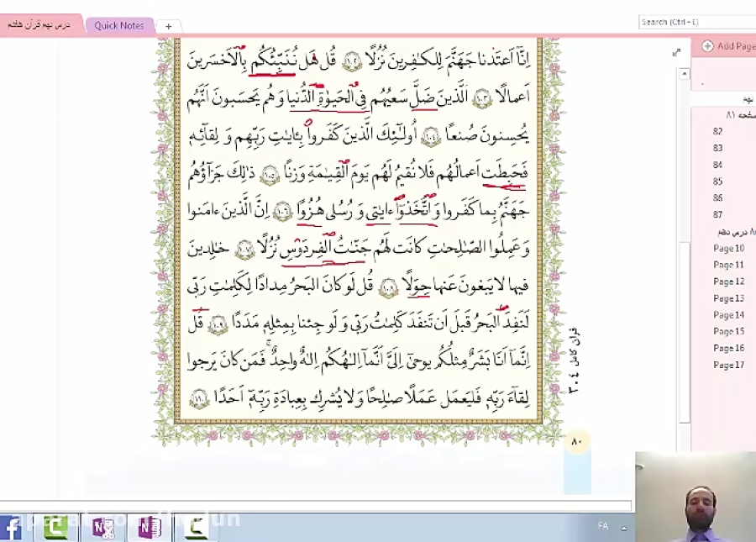Click the FA language indicator in the taskbar
This screenshot has height=542, width=756.
point(602,524)
